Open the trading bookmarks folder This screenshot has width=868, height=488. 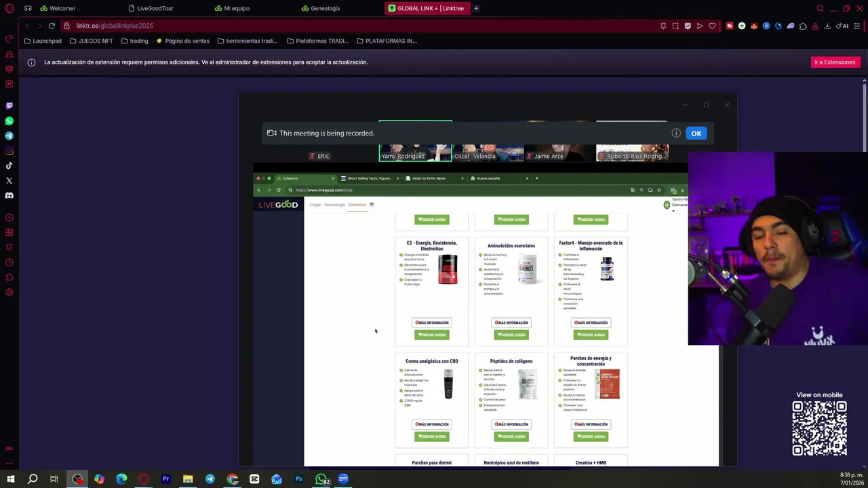click(x=134, y=41)
